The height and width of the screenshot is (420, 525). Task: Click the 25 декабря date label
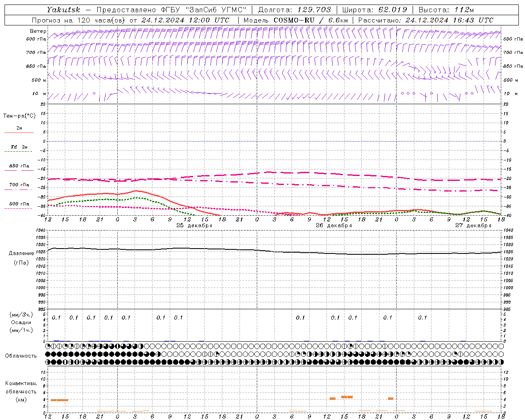point(194,226)
